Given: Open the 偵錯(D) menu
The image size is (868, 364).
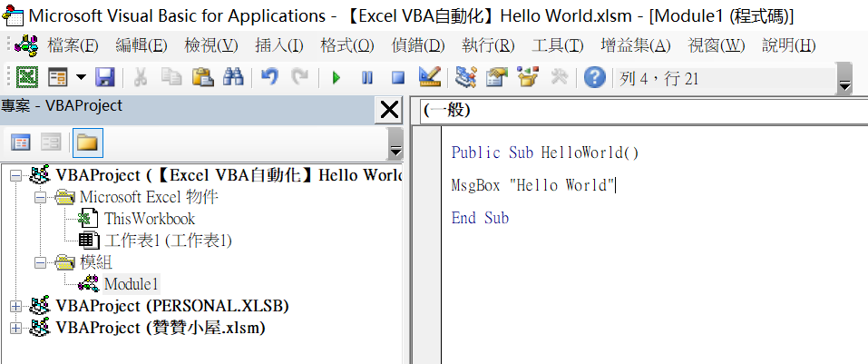Looking at the screenshot, I should 418,45.
